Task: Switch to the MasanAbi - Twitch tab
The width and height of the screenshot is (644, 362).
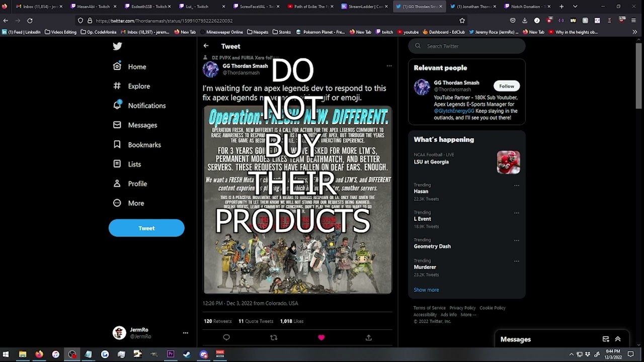Action: pyautogui.click(x=93, y=7)
